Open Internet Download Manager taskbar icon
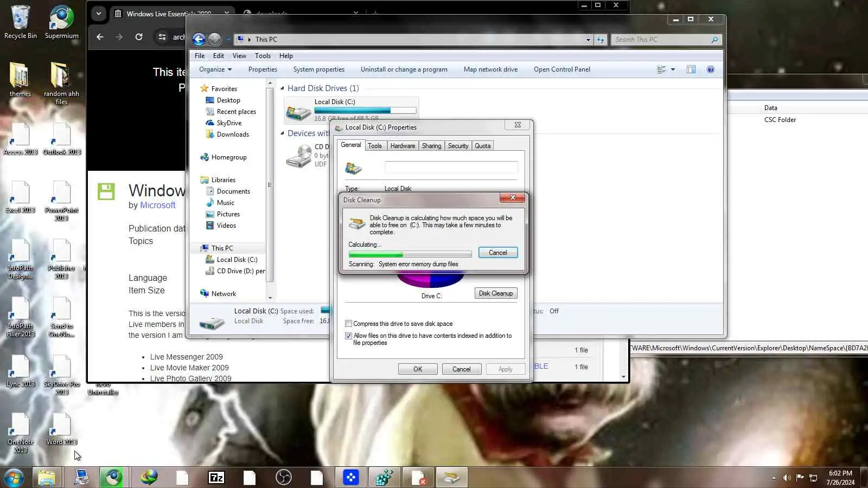This screenshot has width=868, height=488. click(x=149, y=478)
